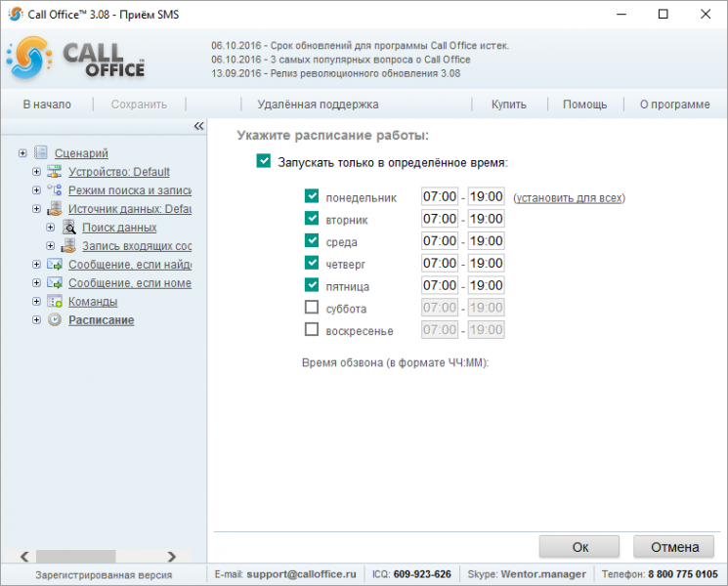Click the Сообщение, если найдено envelope icon
The image size is (728, 586).
coord(55,265)
